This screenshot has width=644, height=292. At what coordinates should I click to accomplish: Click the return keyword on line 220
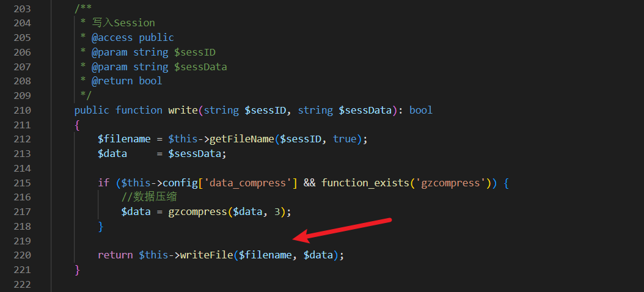click(115, 255)
